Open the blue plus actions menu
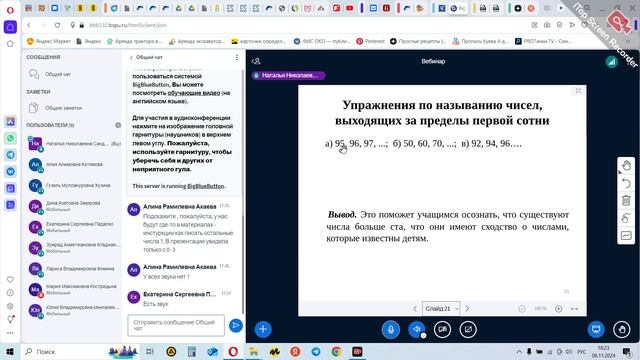Screen dimensions: 640x360 [263, 329]
